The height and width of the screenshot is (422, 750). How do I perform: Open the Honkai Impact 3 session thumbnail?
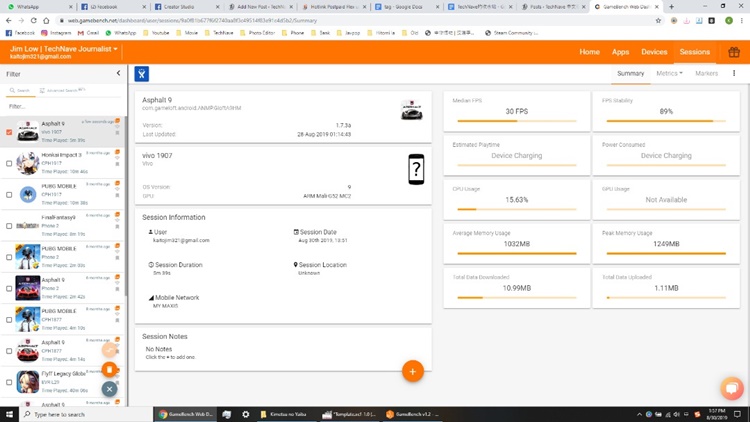tap(27, 163)
